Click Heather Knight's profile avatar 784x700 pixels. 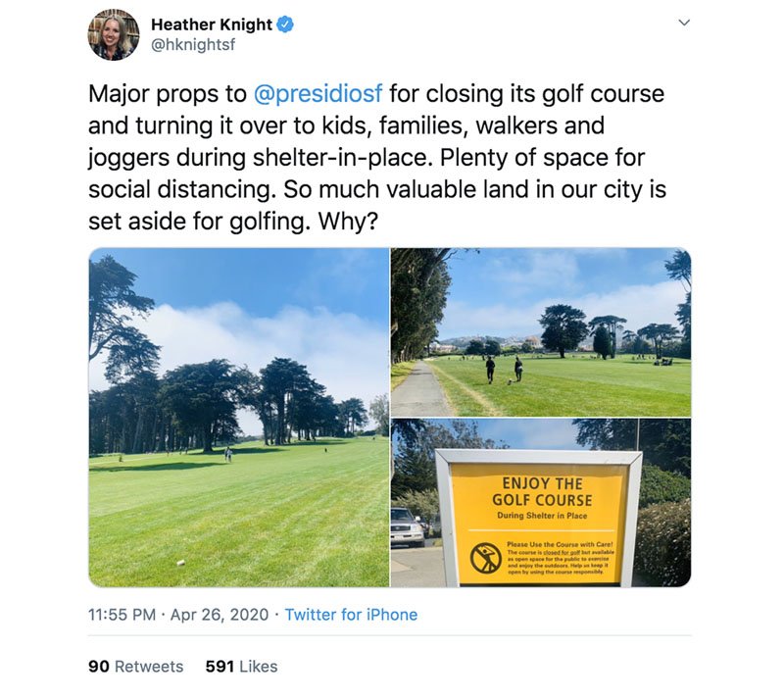pos(113,35)
